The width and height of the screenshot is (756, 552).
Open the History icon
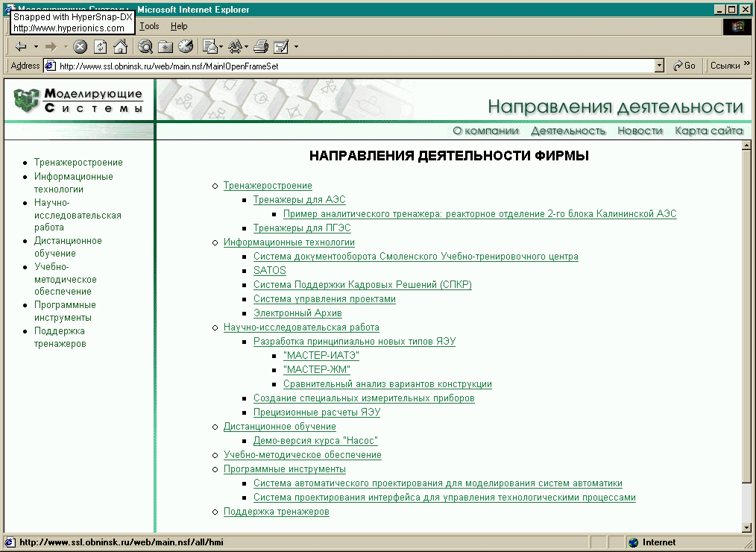pos(186,47)
